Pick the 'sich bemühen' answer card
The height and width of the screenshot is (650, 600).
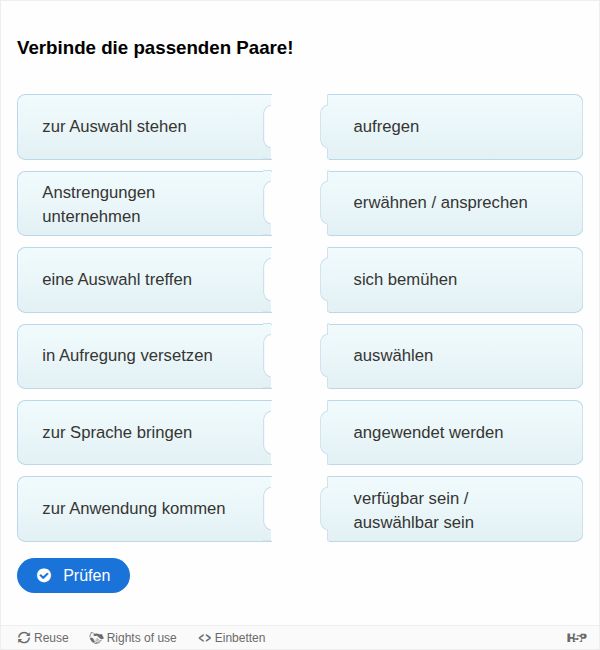pyautogui.click(x=454, y=280)
